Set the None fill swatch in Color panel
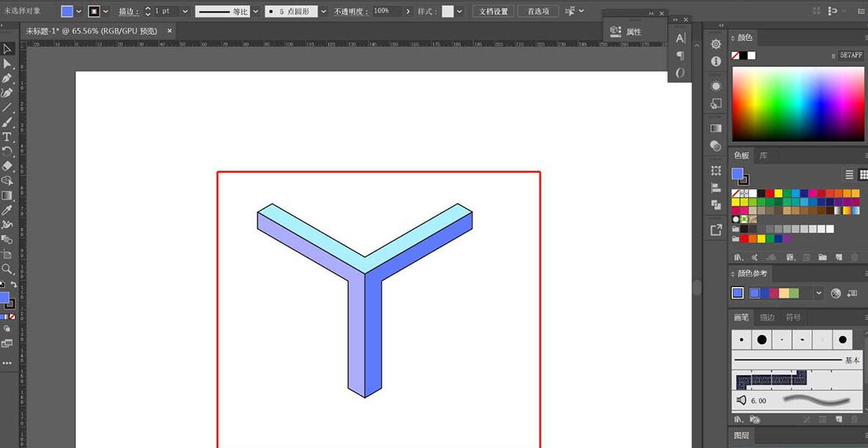868x448 pixels. [735, 56]
